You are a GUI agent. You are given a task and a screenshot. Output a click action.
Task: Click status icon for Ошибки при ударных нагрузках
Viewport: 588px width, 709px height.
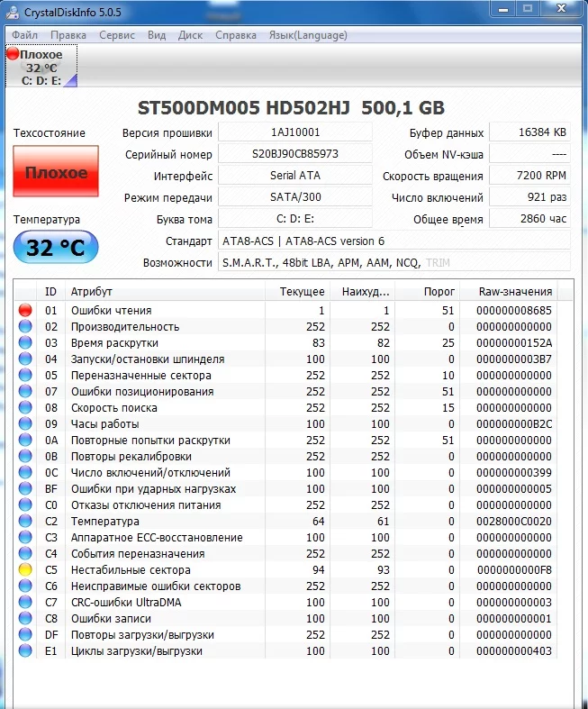coord(25,489)
